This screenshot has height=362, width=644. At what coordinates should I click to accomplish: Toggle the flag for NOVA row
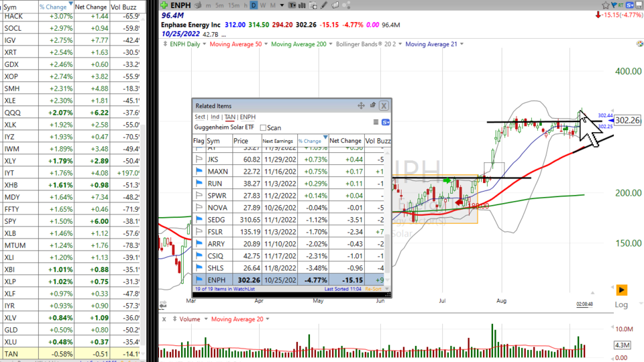point(199,207)
